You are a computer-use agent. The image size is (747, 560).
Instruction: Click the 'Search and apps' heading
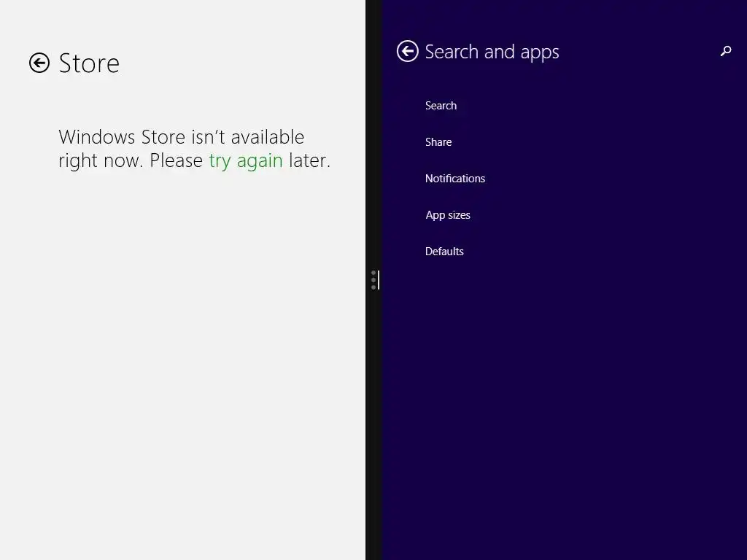pos(492,52)
